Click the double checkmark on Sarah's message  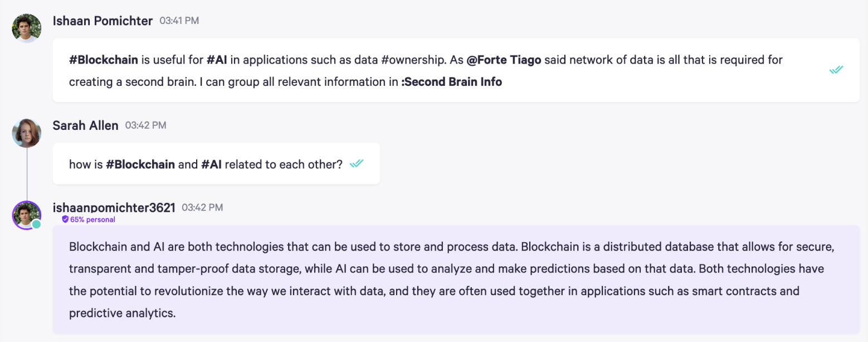356,164
